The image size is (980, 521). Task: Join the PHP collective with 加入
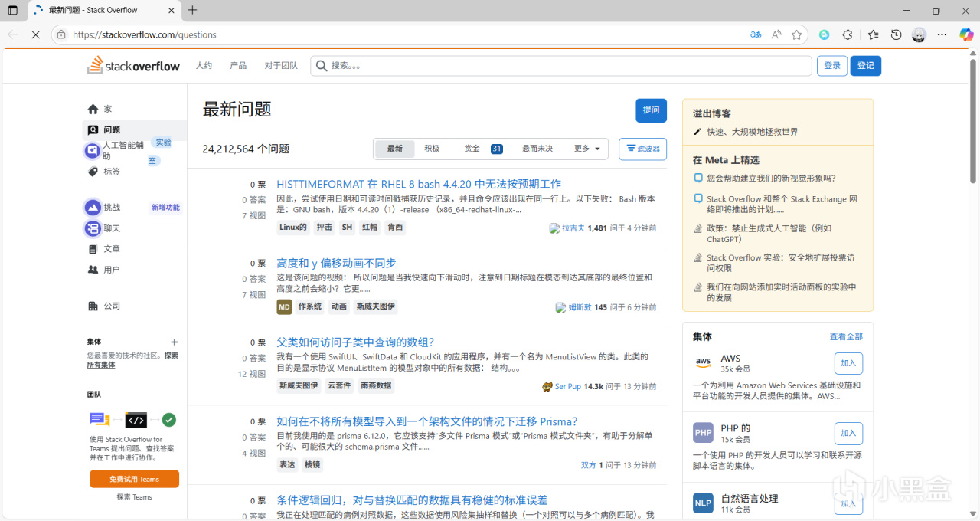point(848,433)
